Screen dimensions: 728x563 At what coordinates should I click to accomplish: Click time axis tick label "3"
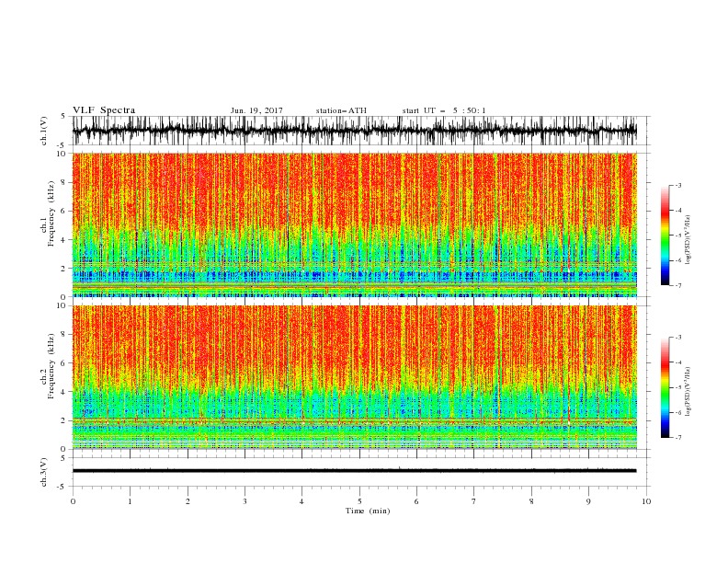(245, 501)
